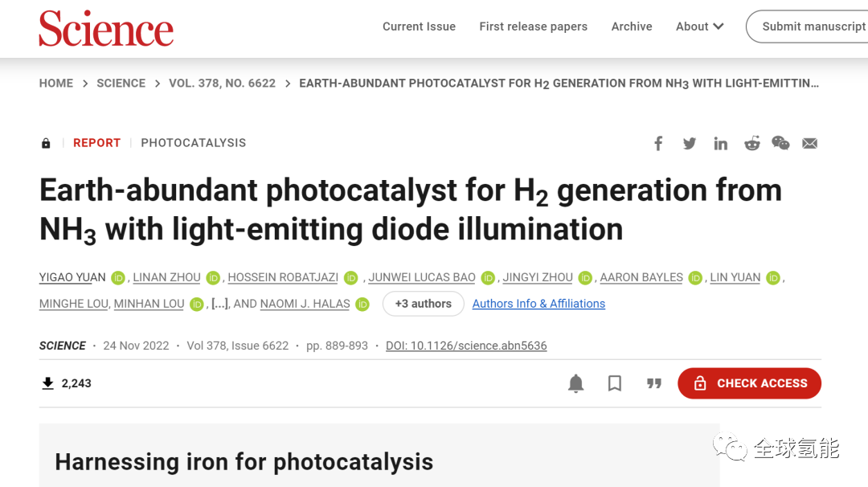Image resolution: width=868 pixels, height=487 pixels.
Task: Share article on Reddit
Action: (751, 143)
